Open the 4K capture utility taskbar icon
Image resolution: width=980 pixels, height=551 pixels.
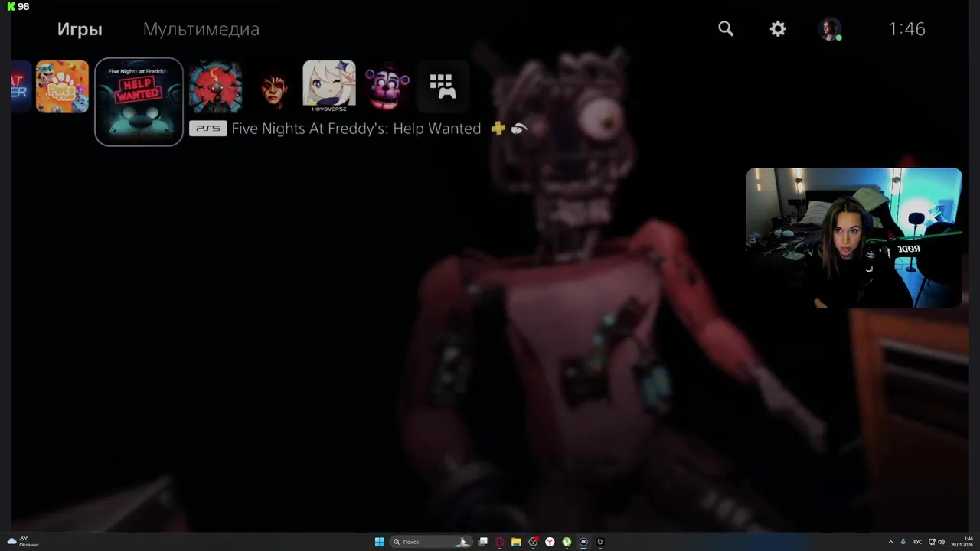(x=583, y=542)
